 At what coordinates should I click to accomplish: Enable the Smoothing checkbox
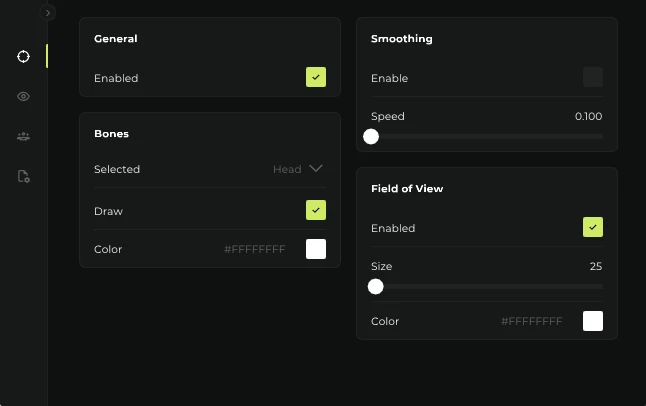point(593,77)
